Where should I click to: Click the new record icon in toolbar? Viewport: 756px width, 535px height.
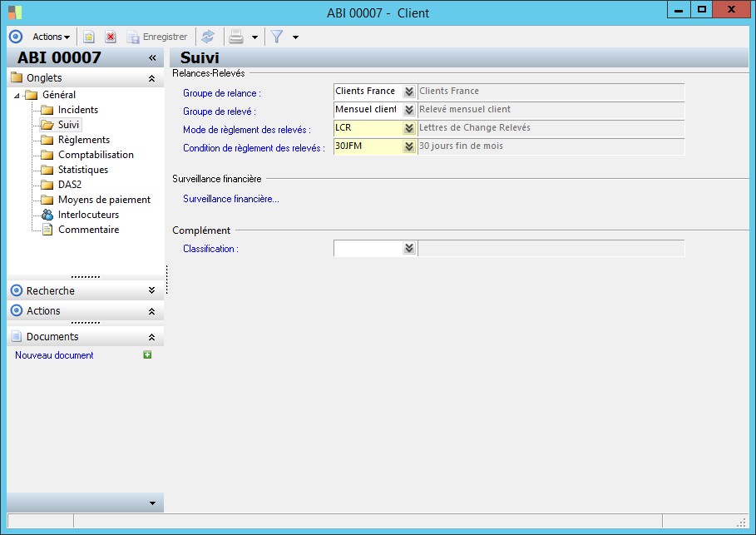(x=89, y=37)
